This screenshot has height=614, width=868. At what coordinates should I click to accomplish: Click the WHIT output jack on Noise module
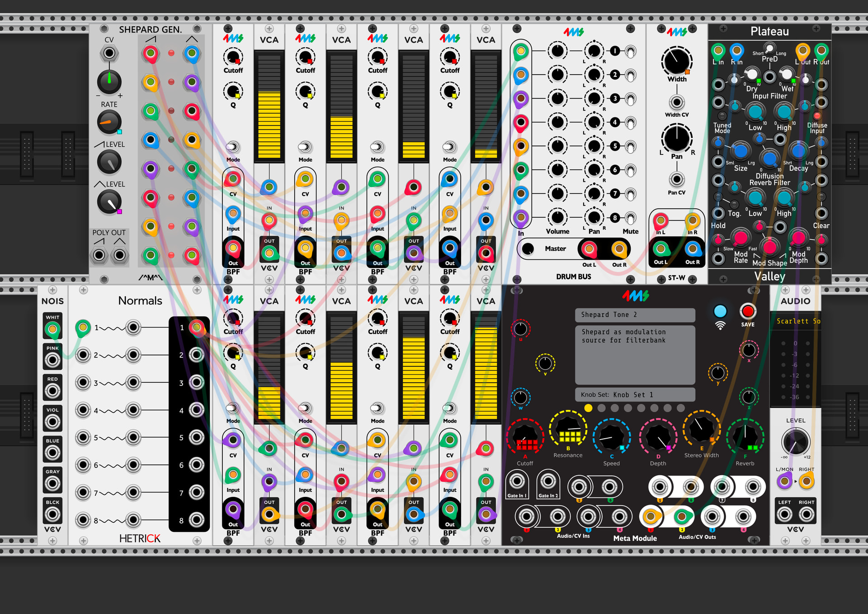click(52, 329)
